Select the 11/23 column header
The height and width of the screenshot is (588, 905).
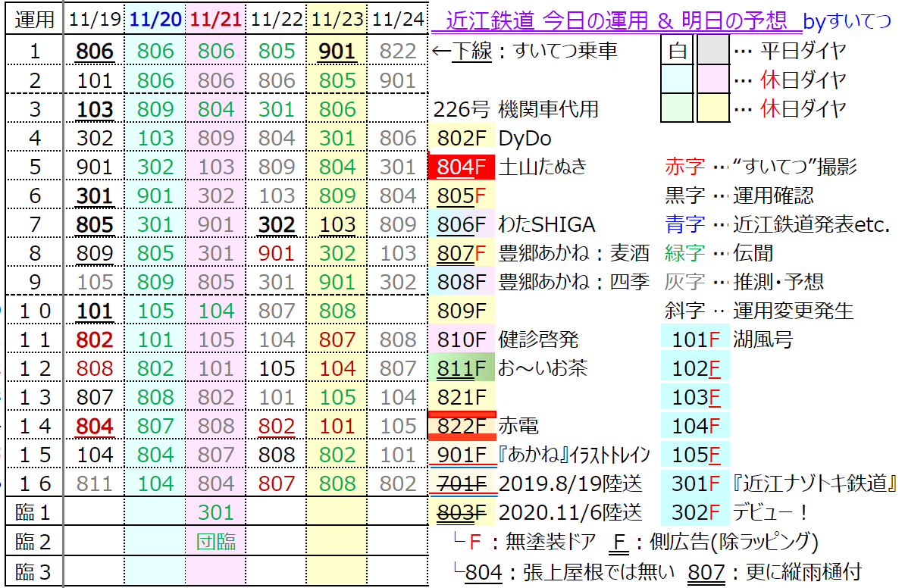[x=337, y=20]
